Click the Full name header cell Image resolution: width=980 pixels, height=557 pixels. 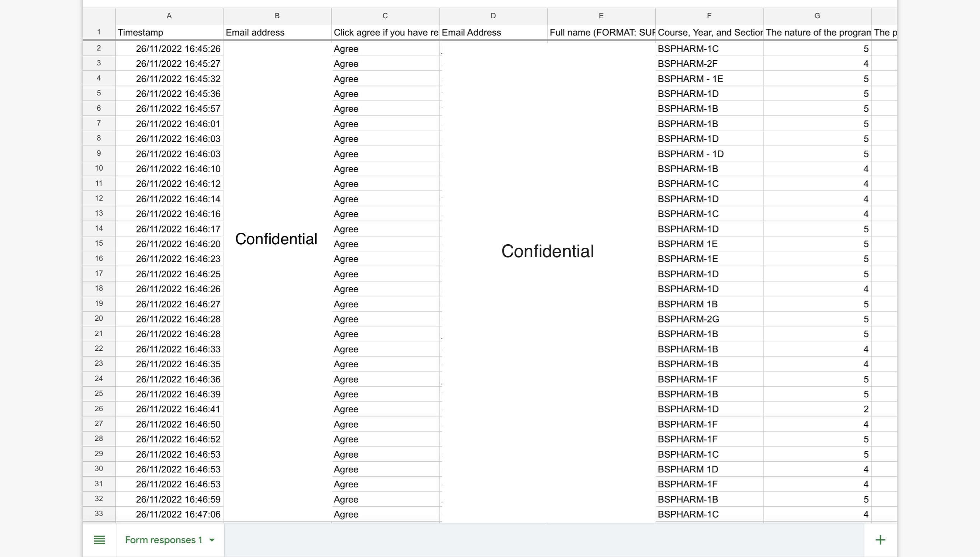click(601, 33)
